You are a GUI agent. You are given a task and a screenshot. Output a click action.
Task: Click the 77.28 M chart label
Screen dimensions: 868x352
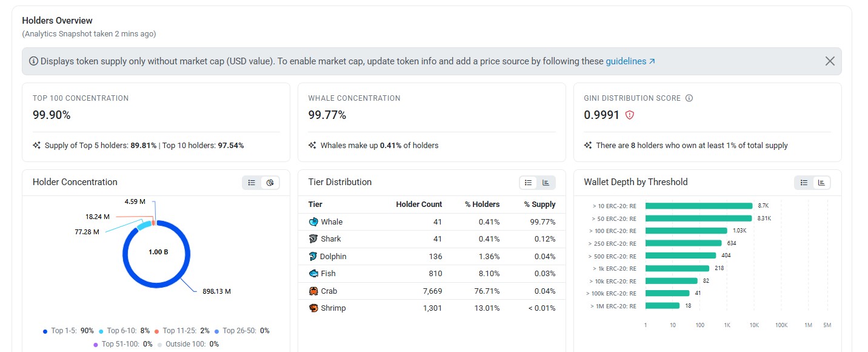coord(87,232)
